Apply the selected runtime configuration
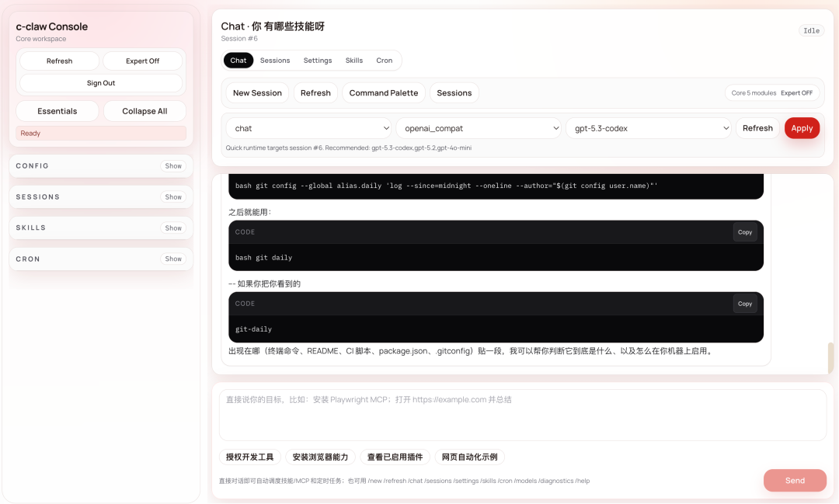The image size is (839, 504). tap(802, 127)
